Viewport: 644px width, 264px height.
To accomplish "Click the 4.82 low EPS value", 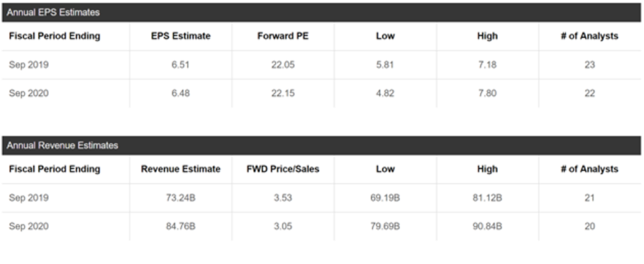I will click(x=385, y=93).
